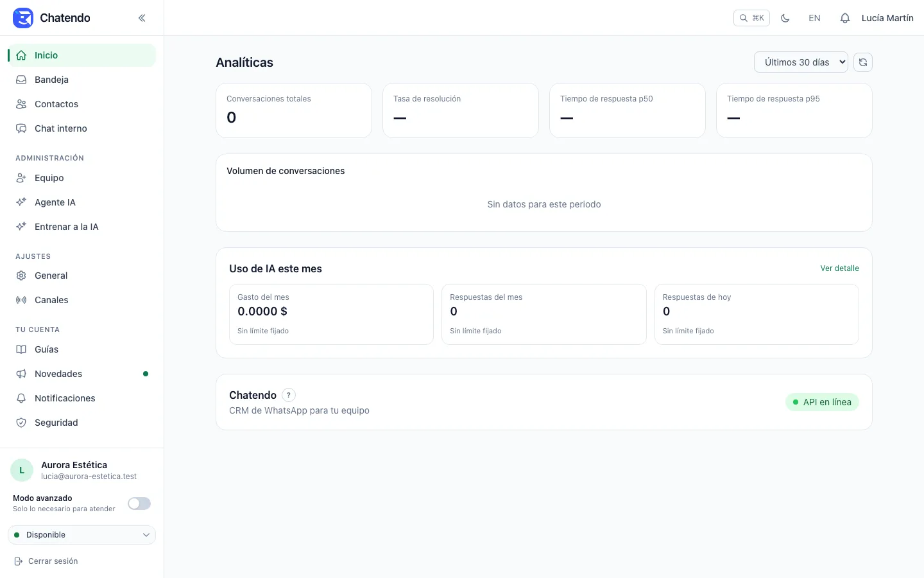Click the Conversaciones totales label
This screenshot has height=578, width=924.
[268, 99]
